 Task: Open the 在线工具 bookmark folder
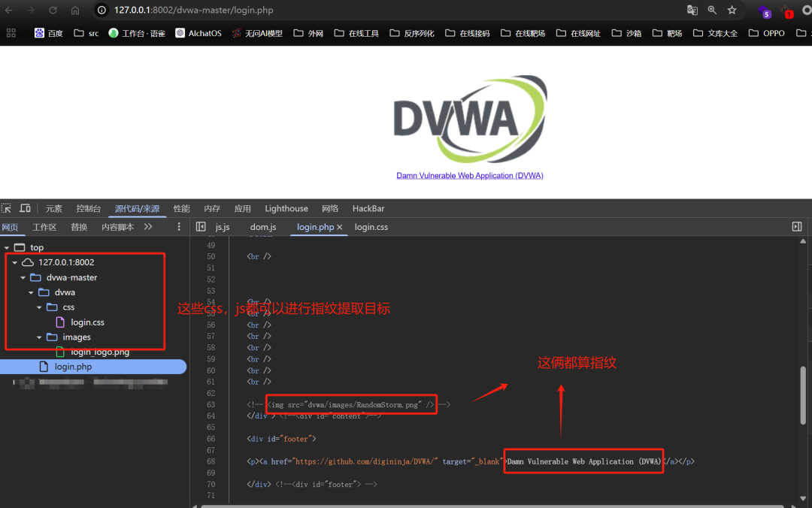tap(356, 33)
